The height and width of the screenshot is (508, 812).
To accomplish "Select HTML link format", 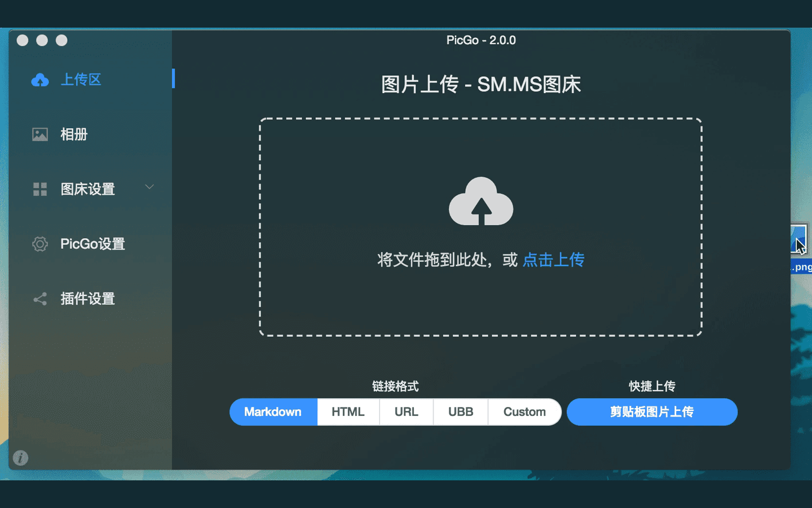I will (348, 412).
